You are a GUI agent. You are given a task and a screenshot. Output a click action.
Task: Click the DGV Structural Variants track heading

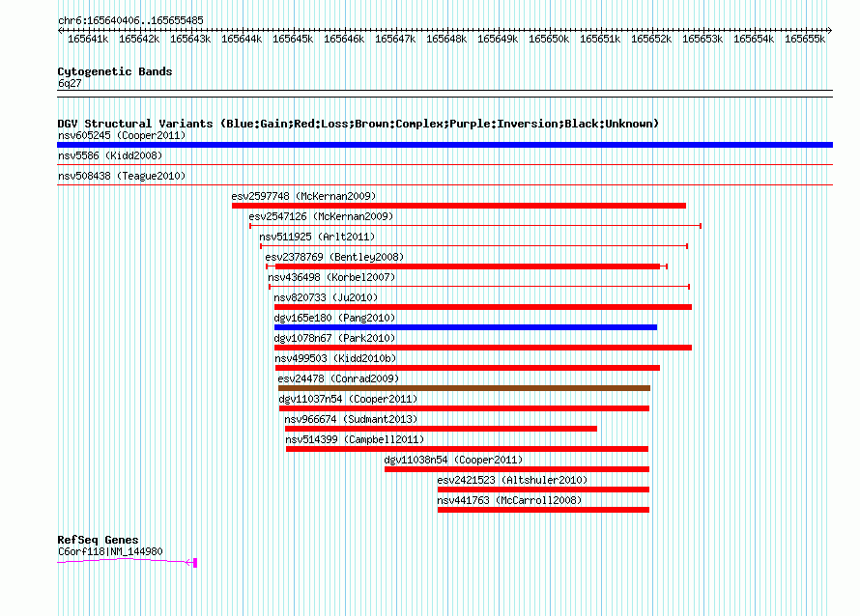click(358, 124)
